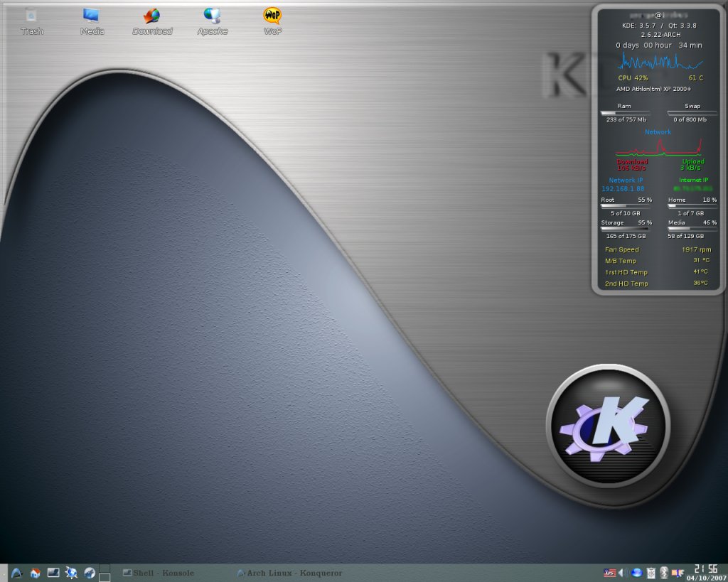Screen dimensions: 728x582
Task: Click the Internet IP label
Action: [694, 180]
